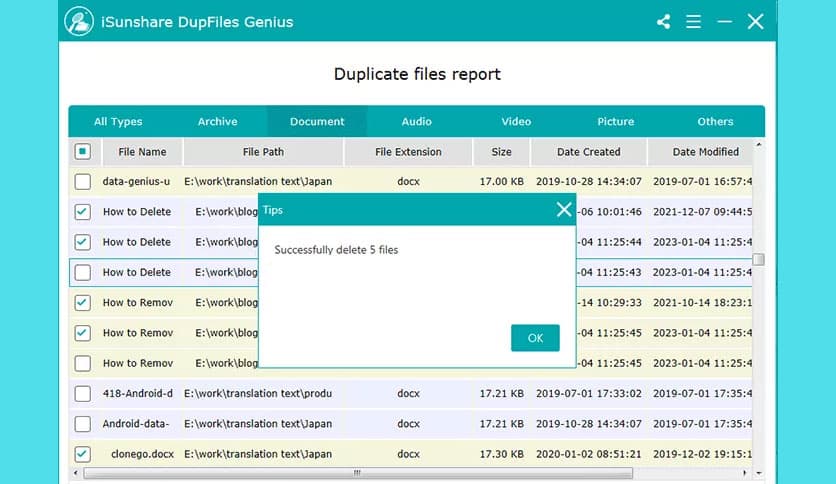
Task: Sort by Size column header
Action: pos(501,152)
